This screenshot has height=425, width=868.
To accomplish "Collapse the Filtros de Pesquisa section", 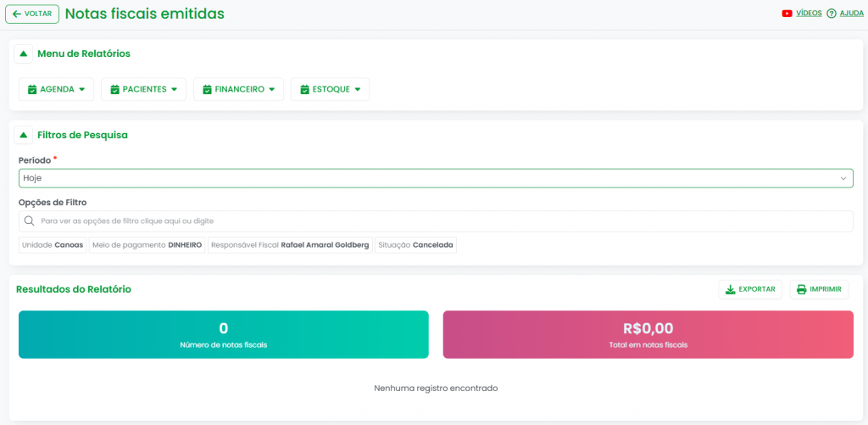I will 23,135.
